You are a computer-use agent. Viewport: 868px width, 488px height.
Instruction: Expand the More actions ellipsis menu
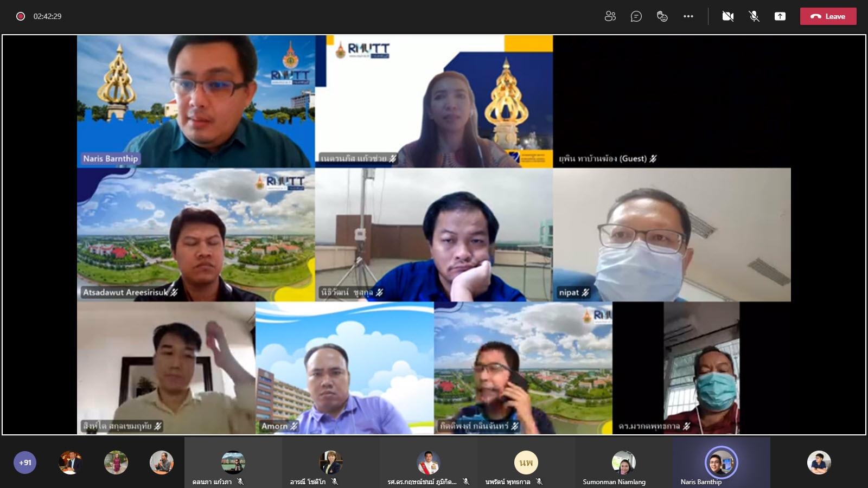pos(688,16)
